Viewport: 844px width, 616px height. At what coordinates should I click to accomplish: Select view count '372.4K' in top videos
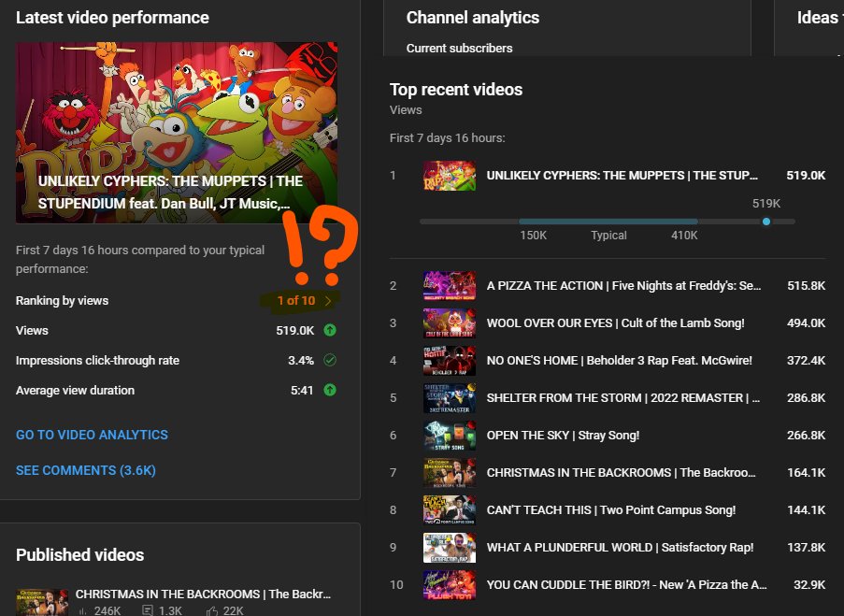click(x=806, y=360)
